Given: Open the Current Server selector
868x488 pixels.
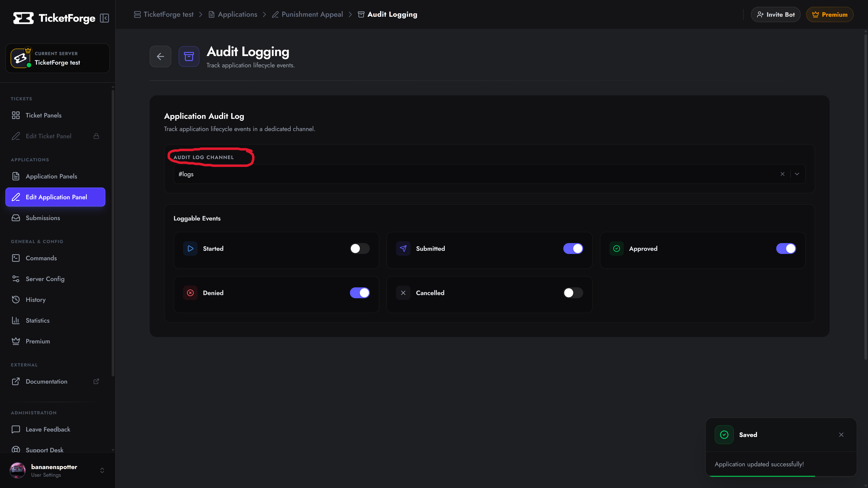Looking at the screenshot, I should click(58, 58).
